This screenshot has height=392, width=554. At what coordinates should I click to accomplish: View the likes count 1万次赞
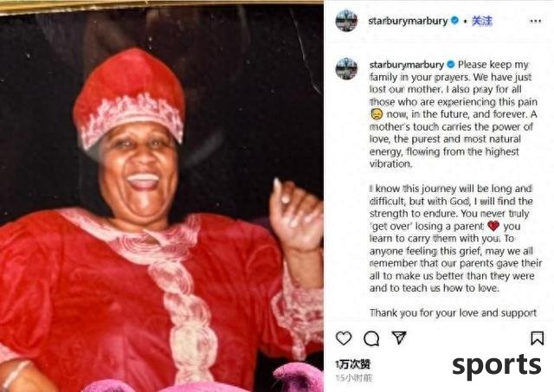[352, 364]
